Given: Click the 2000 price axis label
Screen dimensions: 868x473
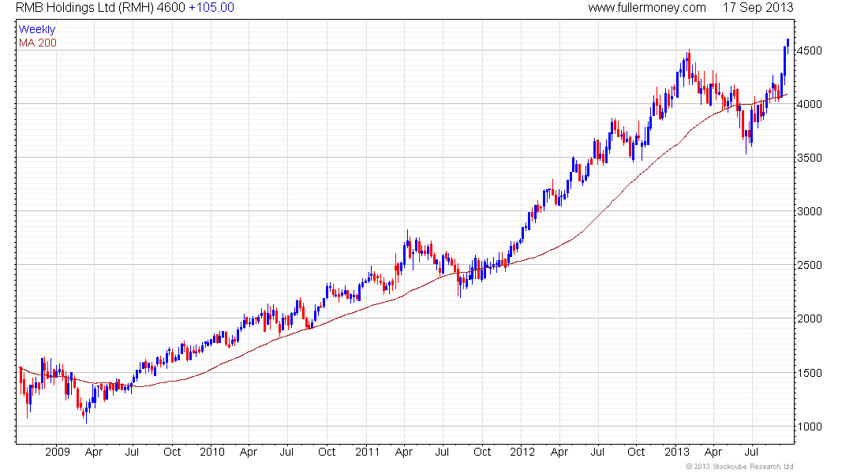Looking at the screenshot, I should (x=810, y=319).
